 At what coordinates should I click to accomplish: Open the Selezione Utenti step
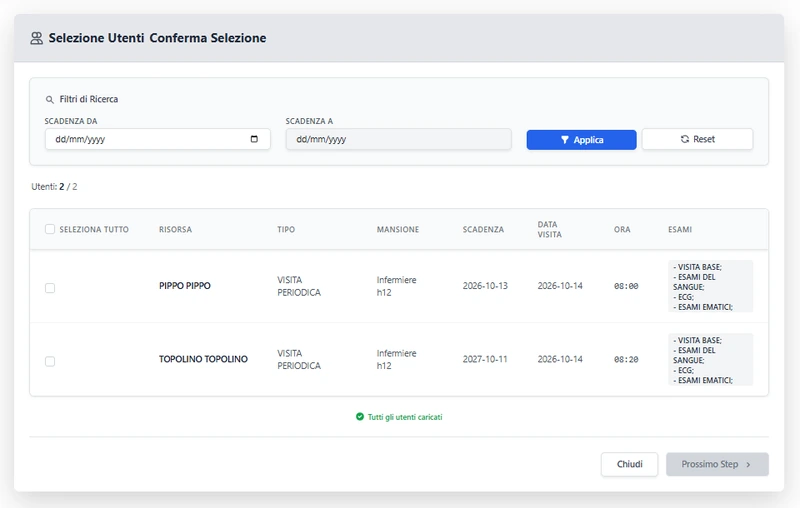96,38
